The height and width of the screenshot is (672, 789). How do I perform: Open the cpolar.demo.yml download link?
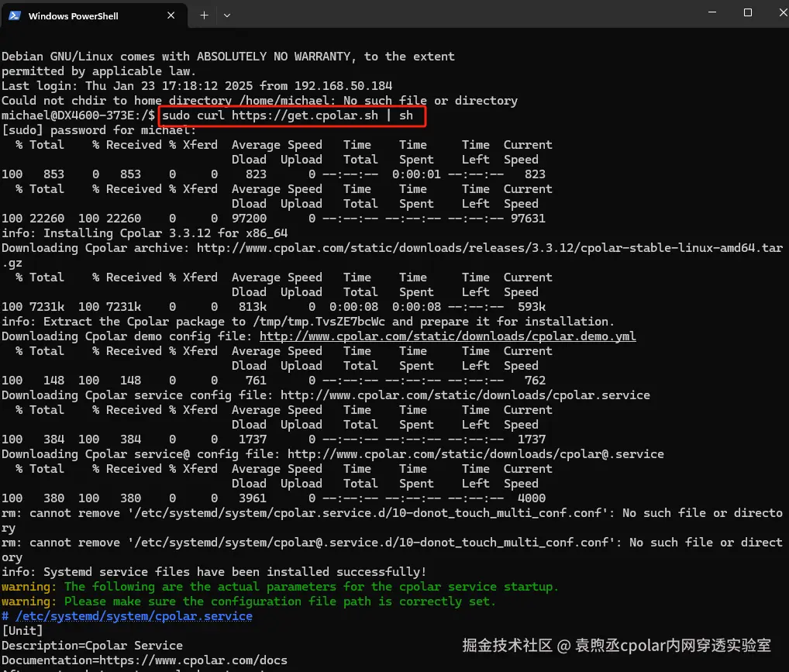447,336
